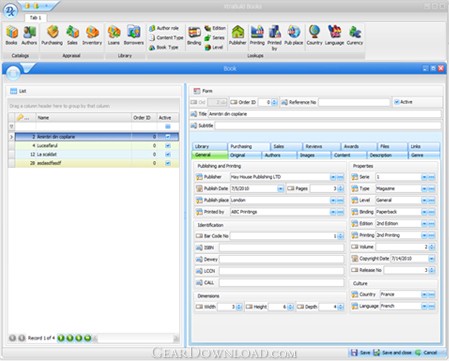Click the ISBN input field
This screenshot has width=449, height=361.
(281, 248)
